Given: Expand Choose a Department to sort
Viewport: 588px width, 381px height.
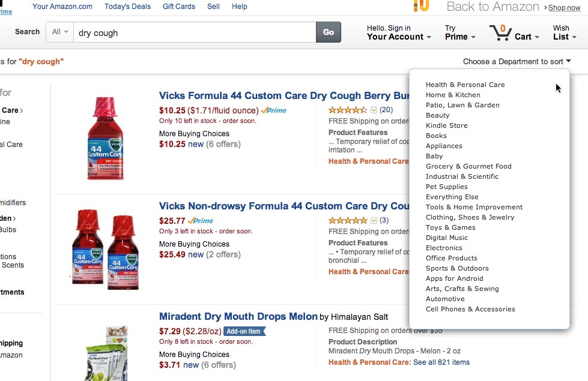Looking at the screenshot, I should pyautogui.click(x=517, y=61).
